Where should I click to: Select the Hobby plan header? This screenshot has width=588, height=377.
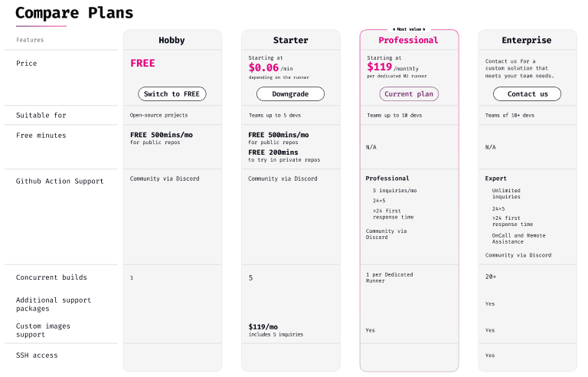pyautogui.click(x=171, y=40)
